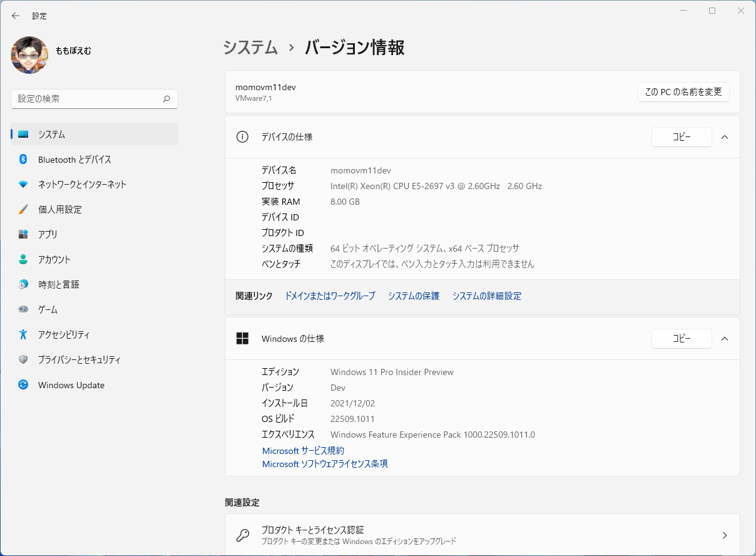Select the Windows Update menu label

(x=71, y=385)
